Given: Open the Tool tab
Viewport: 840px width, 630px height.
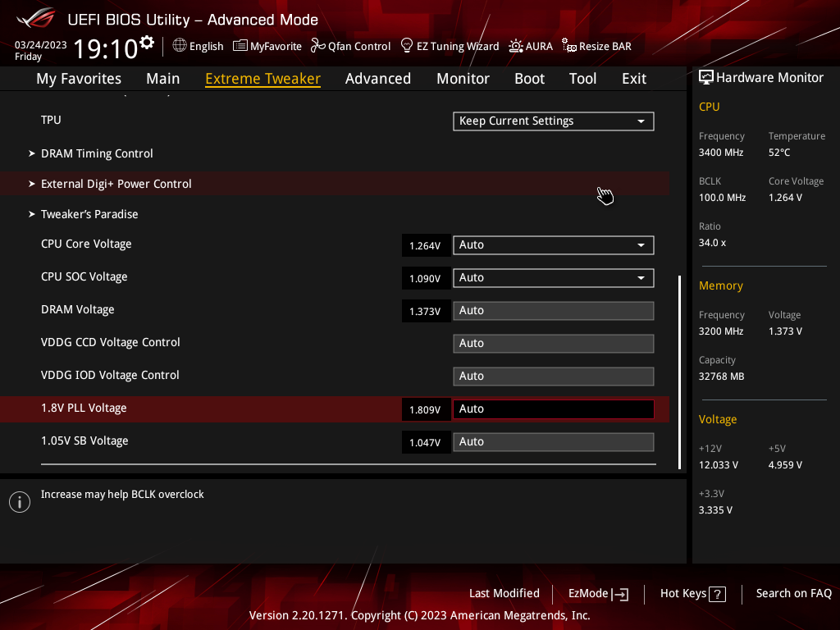Looking at the screenshot, I should 583,79.
